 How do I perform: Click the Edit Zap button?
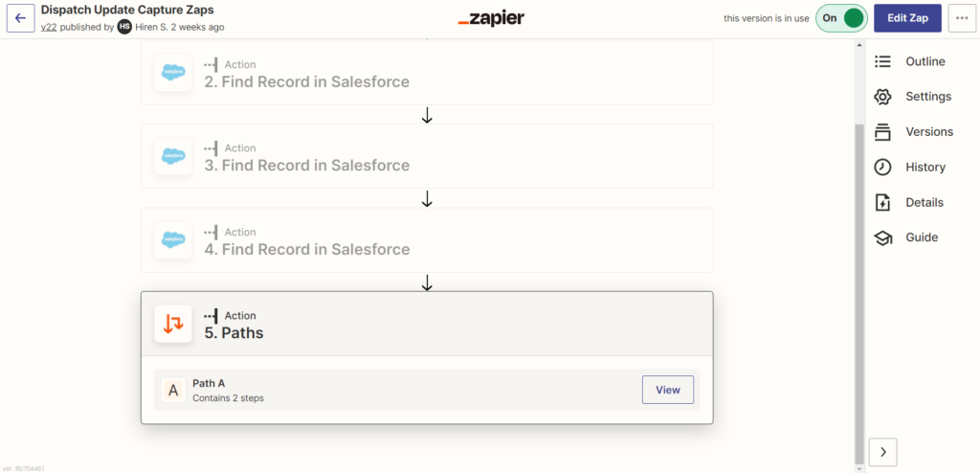[907, 18]
